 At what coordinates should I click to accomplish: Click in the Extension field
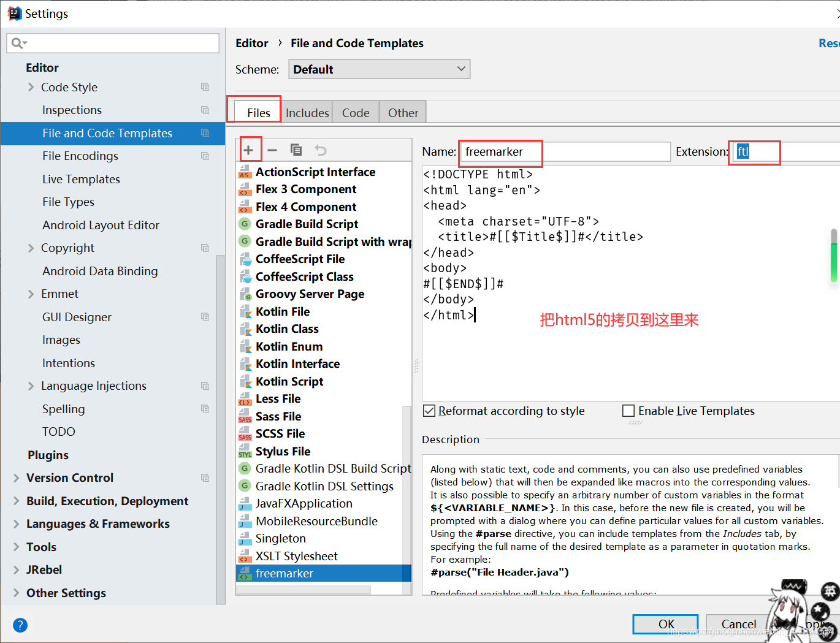[785, 151]
